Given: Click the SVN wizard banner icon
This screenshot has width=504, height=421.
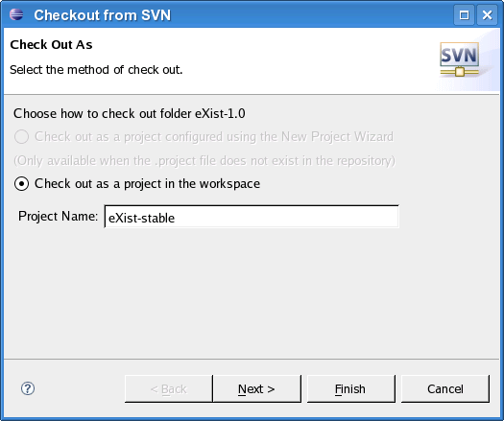Looking at the screenshot, I should (459, 59).
